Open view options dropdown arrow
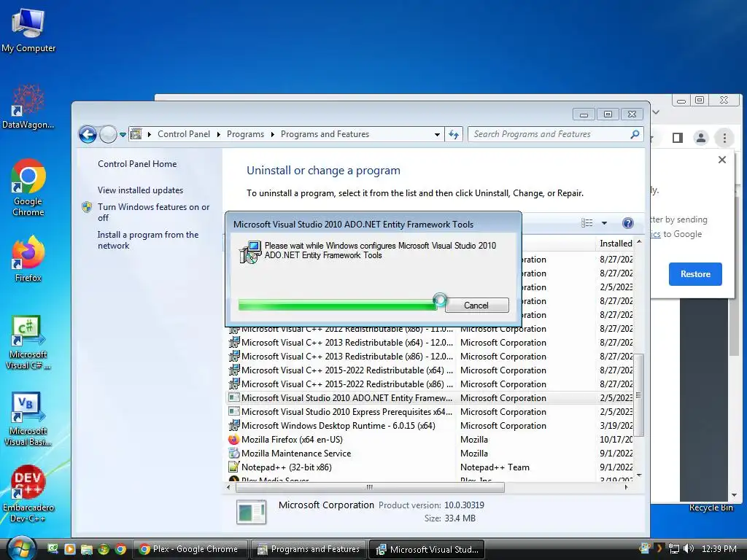The height and width of the screenshot is (560, 747). tap(604, 223)
